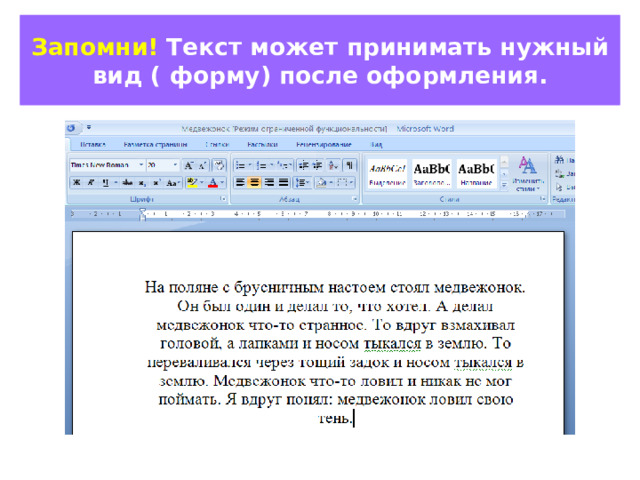The height and width of the screenshot is (480, 640).
Task: Open Рецензирование ribbon tab
Action: tap(324, 144)
